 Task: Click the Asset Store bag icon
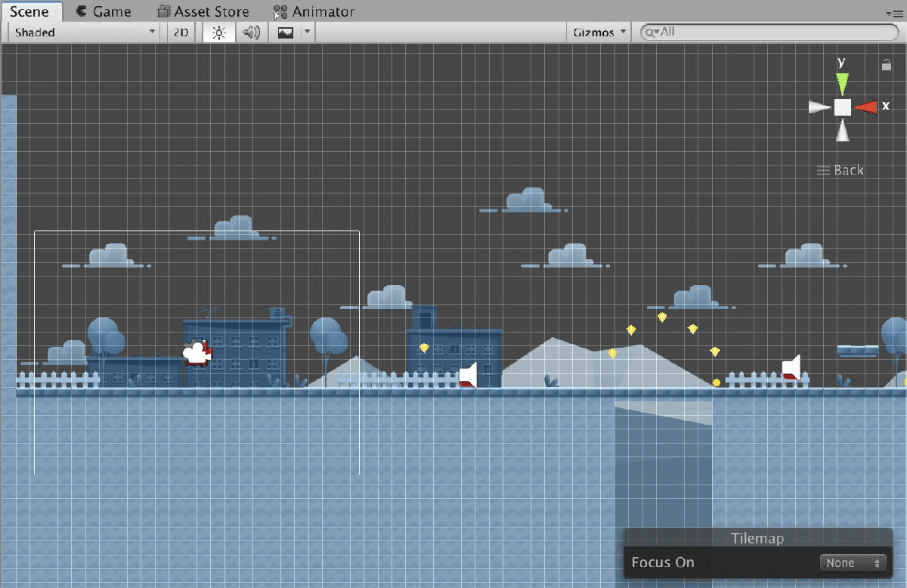162,11
